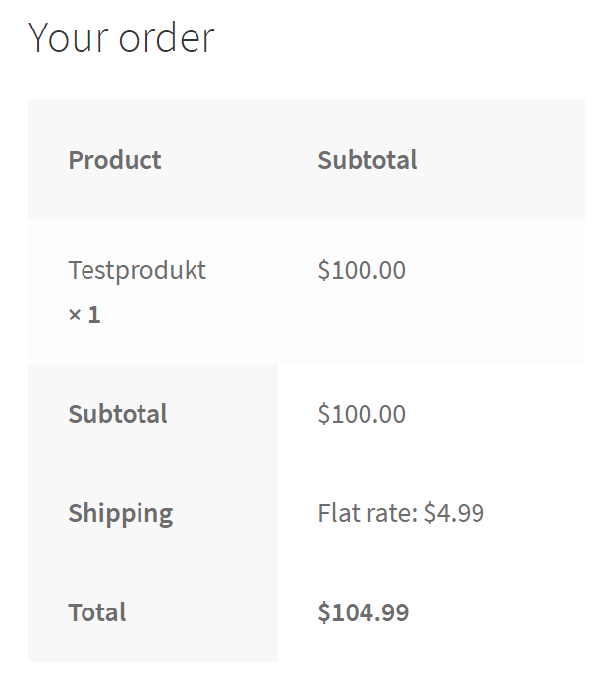The height and width of the screenshot is (695, 616).
Task: Click the Subtotal column header at top
Action: point(367,160)
